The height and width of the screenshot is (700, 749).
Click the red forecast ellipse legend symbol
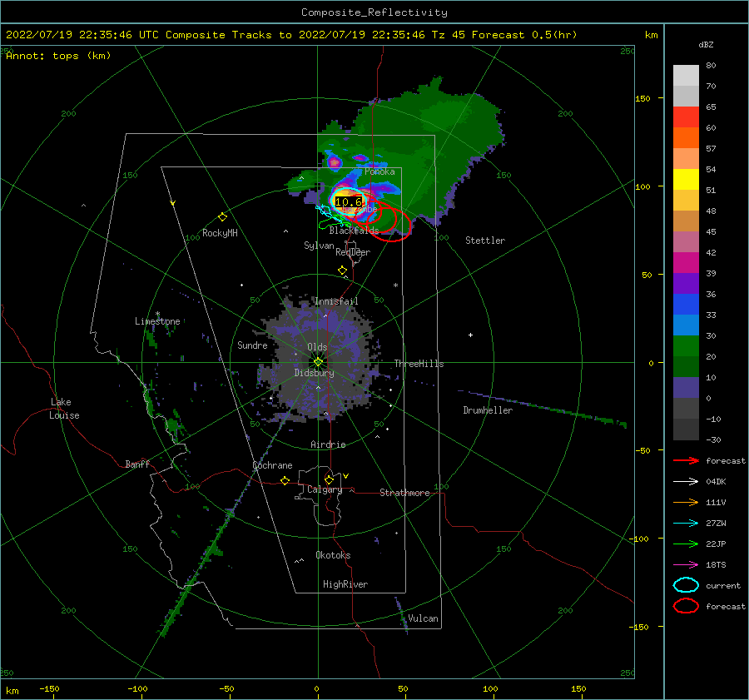tap(686, 606)
